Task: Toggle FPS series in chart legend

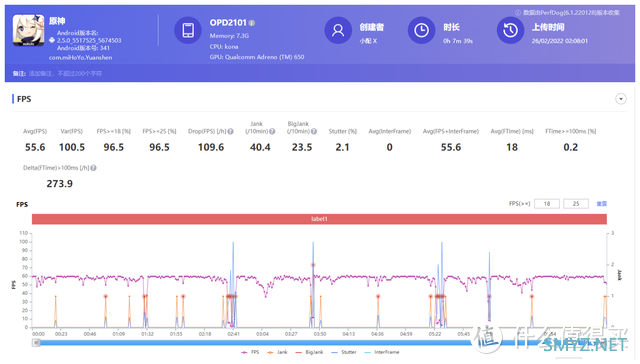Action: (250, 352)
